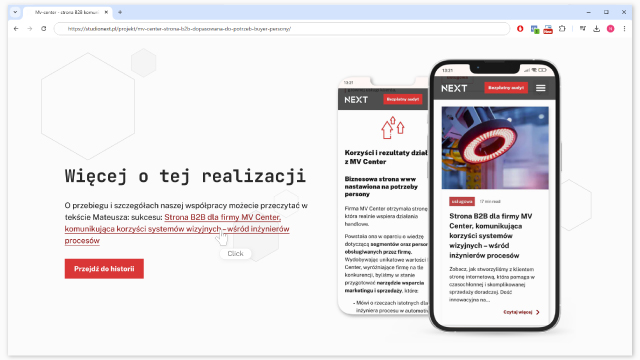Click the red 'Przejdź do historii' button
Viewport: 640px width, 360px height.
point(104,269)
